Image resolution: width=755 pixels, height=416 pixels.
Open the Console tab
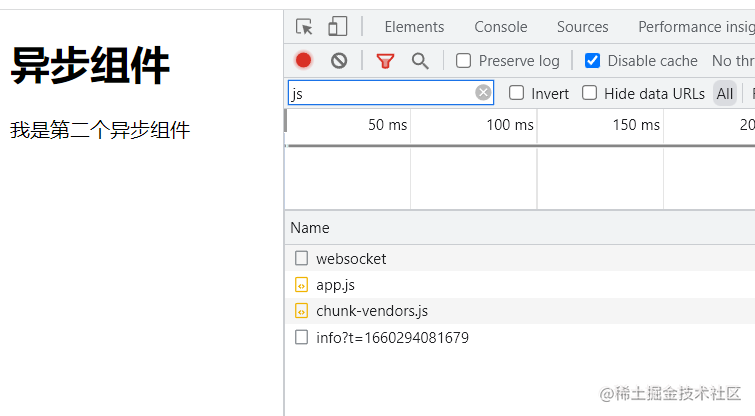tap(501, 27)
